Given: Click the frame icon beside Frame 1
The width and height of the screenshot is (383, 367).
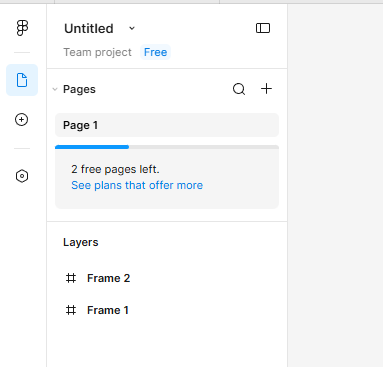Looking at the screenshot, I should coord(71,310).
